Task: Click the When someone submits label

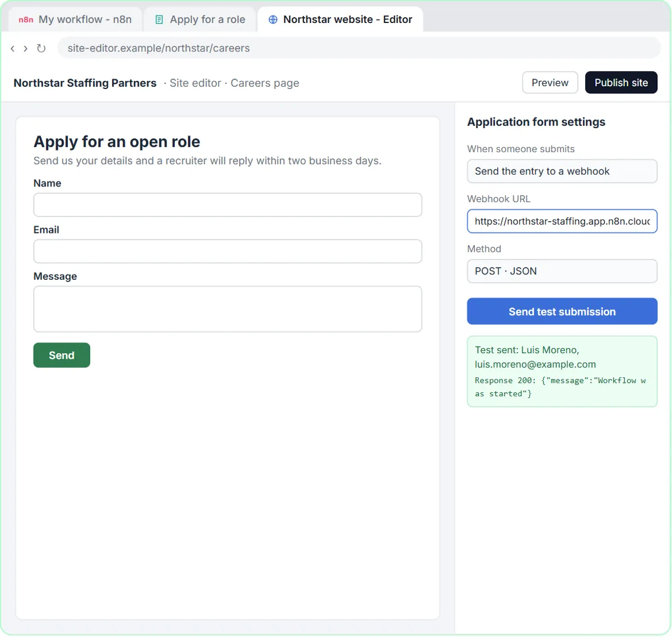Action: (x=521, y=149)
